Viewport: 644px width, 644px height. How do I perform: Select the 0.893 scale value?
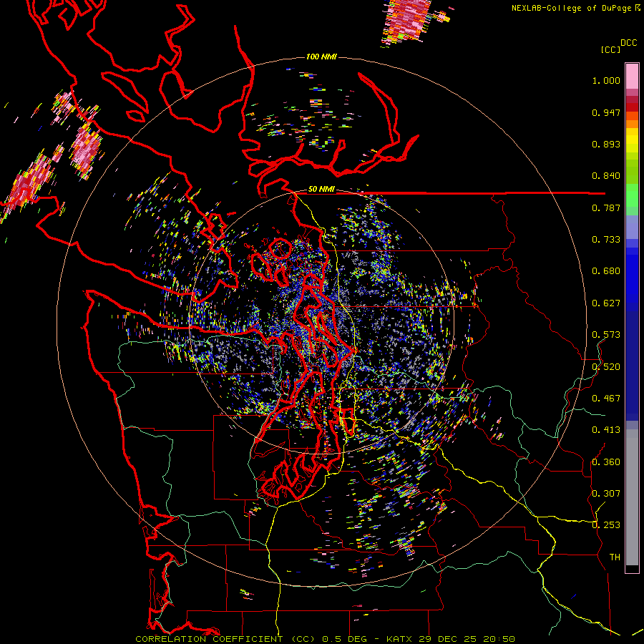(x=606, y=144)
